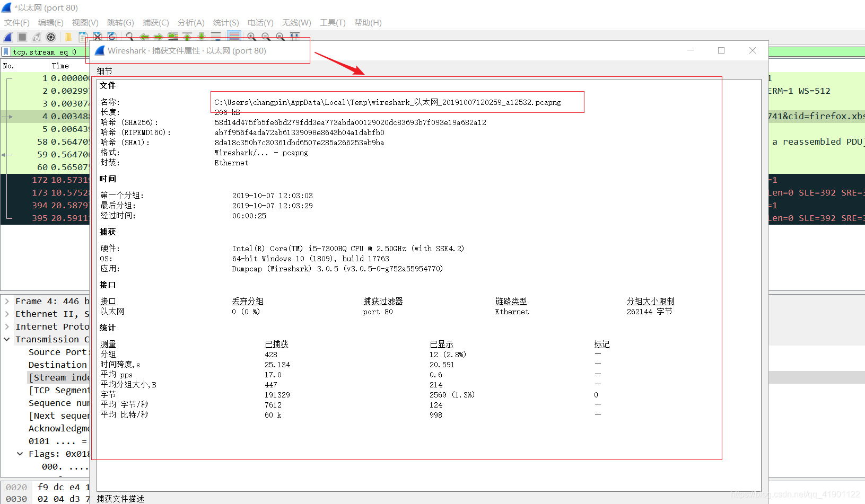Select the [Stream index detail row
Screen dimensions: 865x504
(x=59, y=377)
